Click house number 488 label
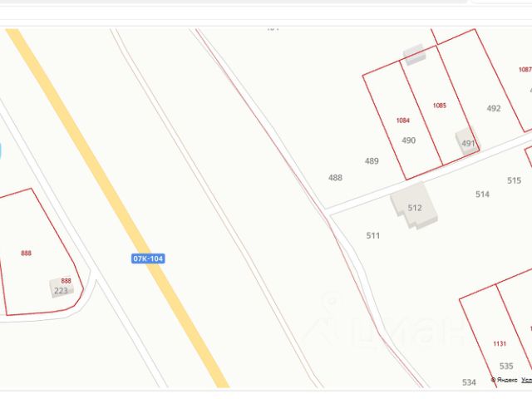The image size is (532, 399). coord(335,177)
